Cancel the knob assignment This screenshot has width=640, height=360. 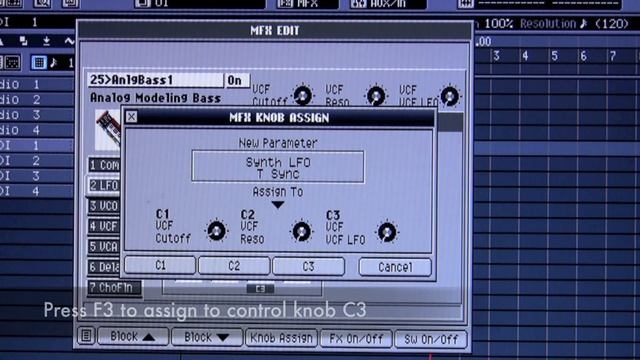click(395, 267)
